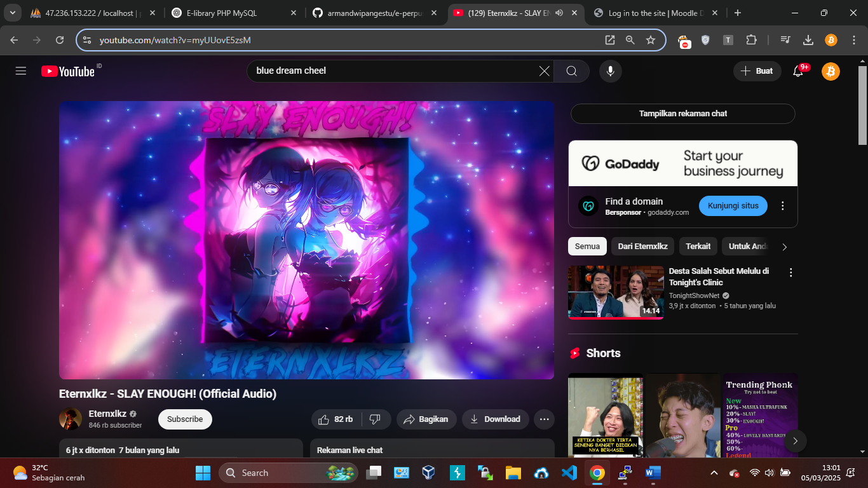The width and height of the screenshot is (868, 488).
Task: Open the taskbar volume speaker icon
Action: [770, 473]
